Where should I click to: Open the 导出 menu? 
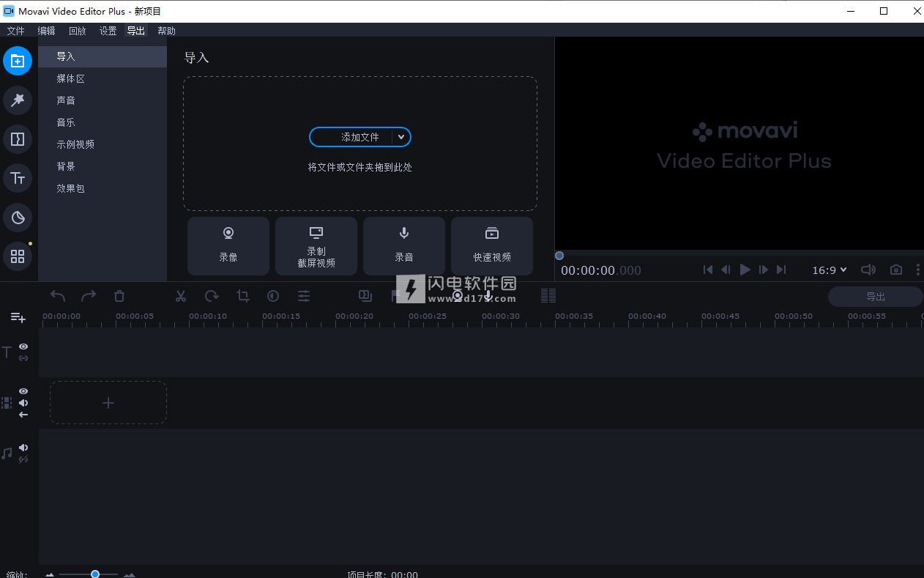(x=135, y=31)
